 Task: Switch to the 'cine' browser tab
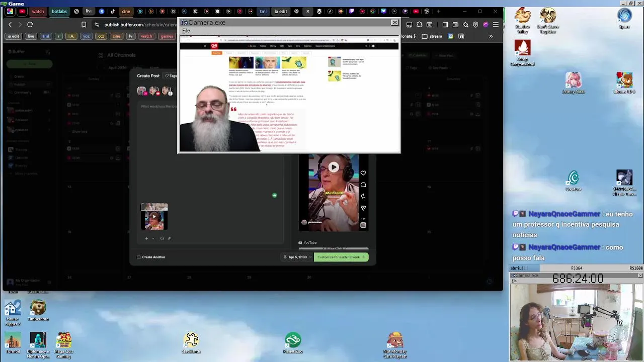[126, 11]
